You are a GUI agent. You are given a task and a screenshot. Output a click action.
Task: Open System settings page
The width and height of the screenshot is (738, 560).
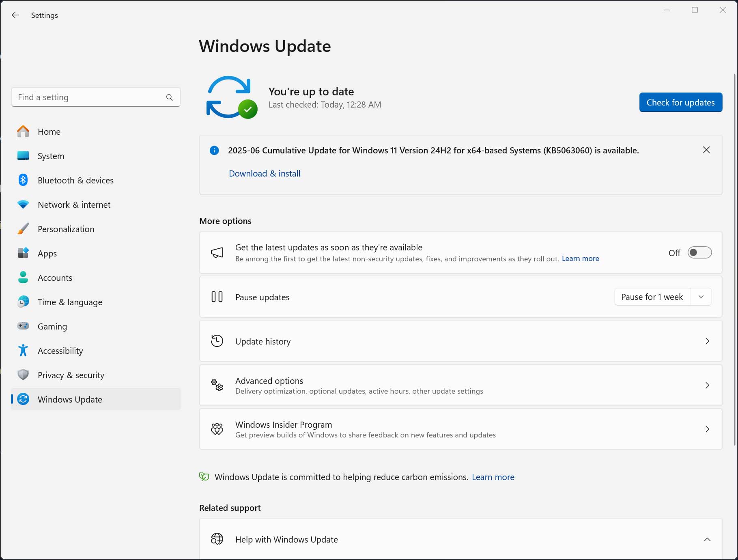(96, 156)
